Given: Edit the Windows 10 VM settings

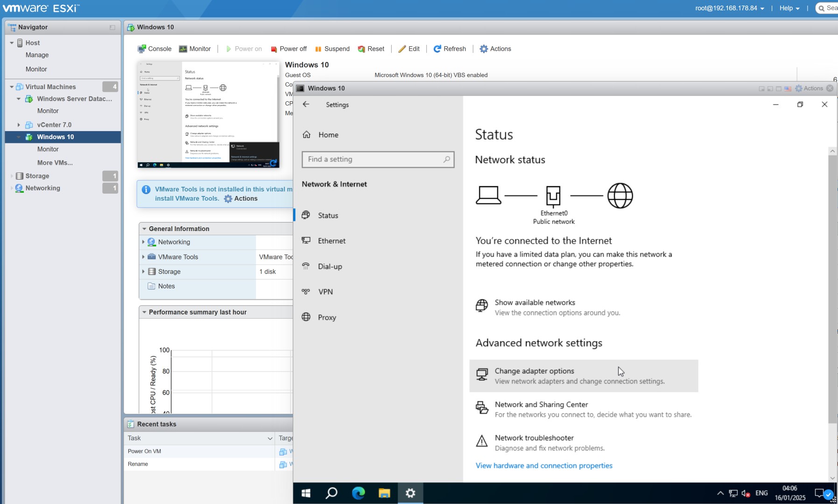Looking at the screenshot, I should pos(409,49).
